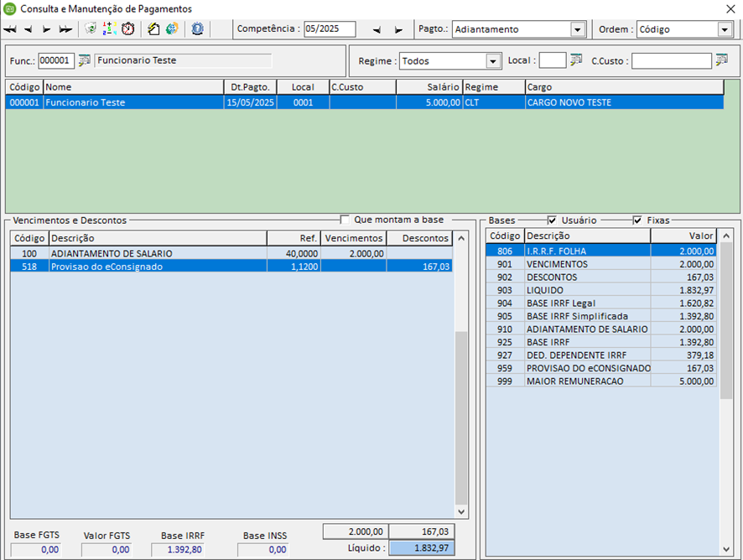
Task: Open the blue help question-mark icon
Action: point(198,29)
